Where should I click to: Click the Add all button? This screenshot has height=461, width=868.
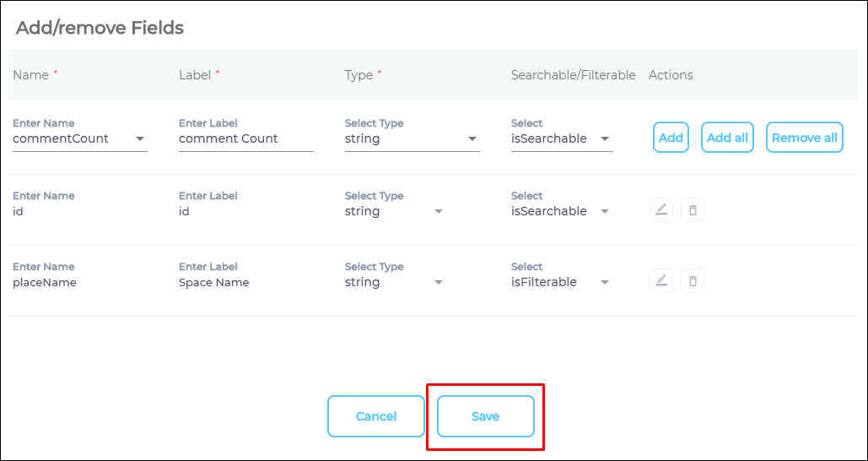(727, 138)
